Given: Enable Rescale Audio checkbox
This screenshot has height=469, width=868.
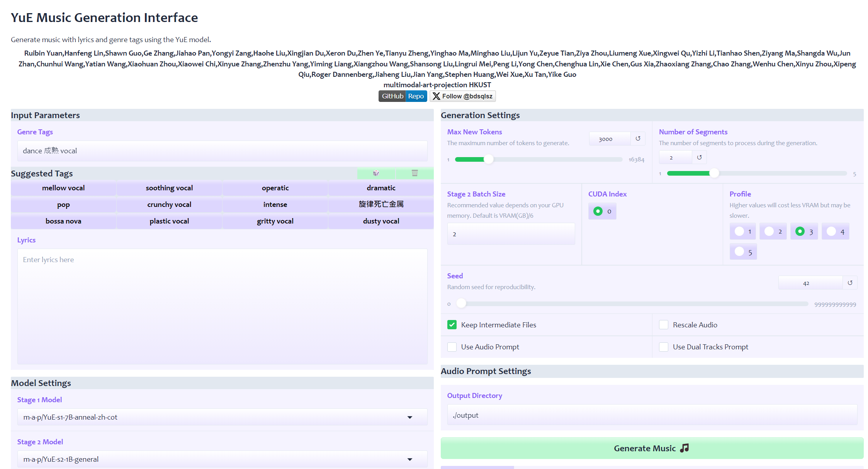Looking at the screenshot, I should (x=664, y=325).
